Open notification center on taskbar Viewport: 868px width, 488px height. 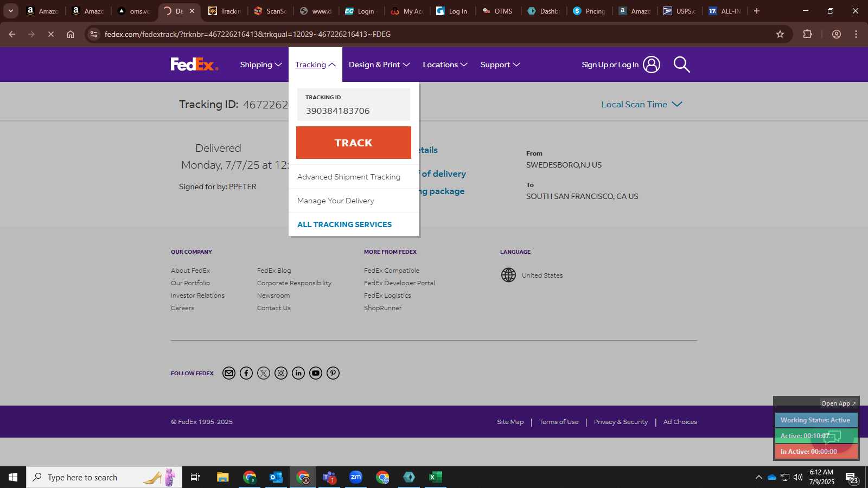[x=852, y=478]
